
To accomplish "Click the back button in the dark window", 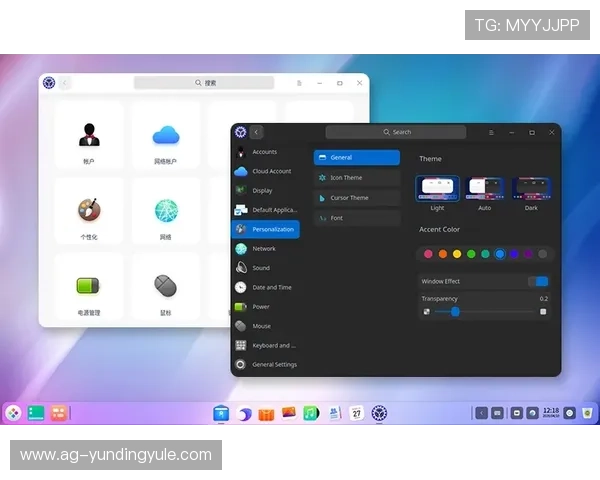I will coord(257,132).
